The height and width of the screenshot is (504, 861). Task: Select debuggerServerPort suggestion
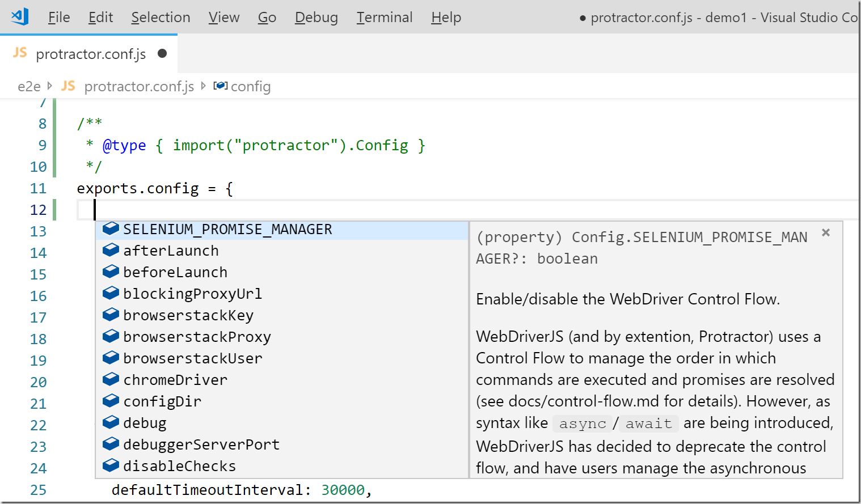tap(282, 444)
